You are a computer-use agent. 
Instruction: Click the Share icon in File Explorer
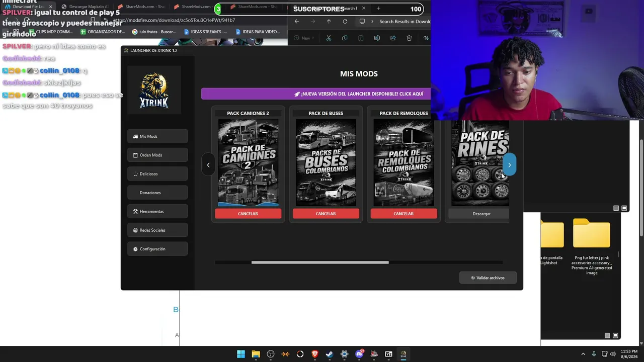tap(393, 38)
